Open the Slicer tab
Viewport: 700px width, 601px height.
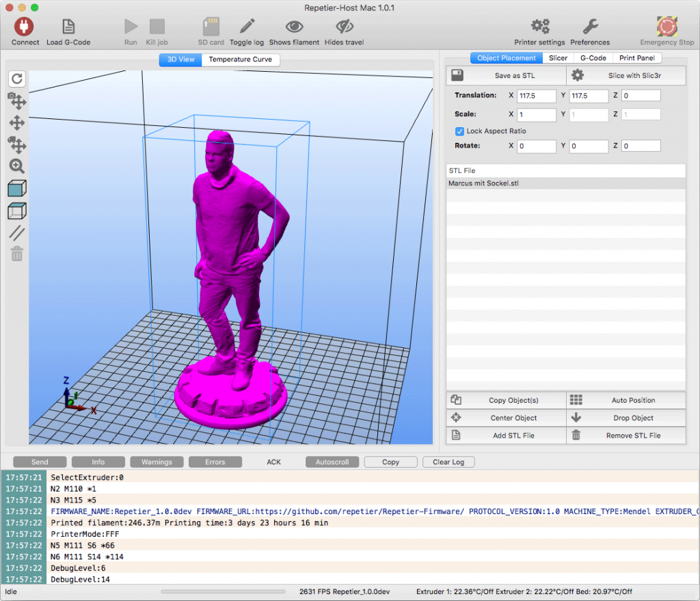pos(558,57)
